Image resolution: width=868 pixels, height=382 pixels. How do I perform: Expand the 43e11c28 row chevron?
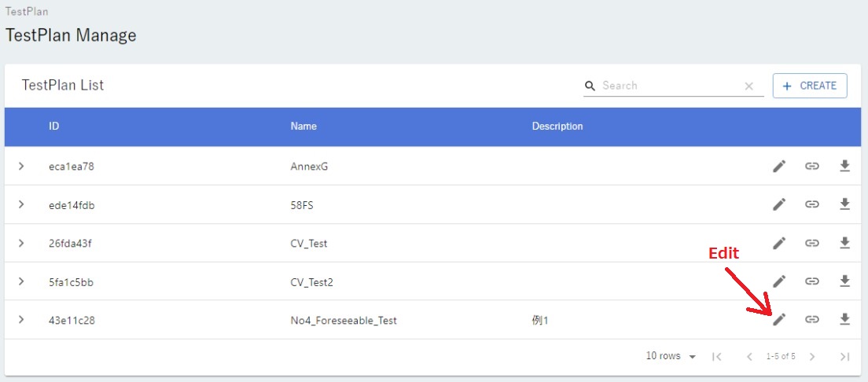[x=21, y=319]
